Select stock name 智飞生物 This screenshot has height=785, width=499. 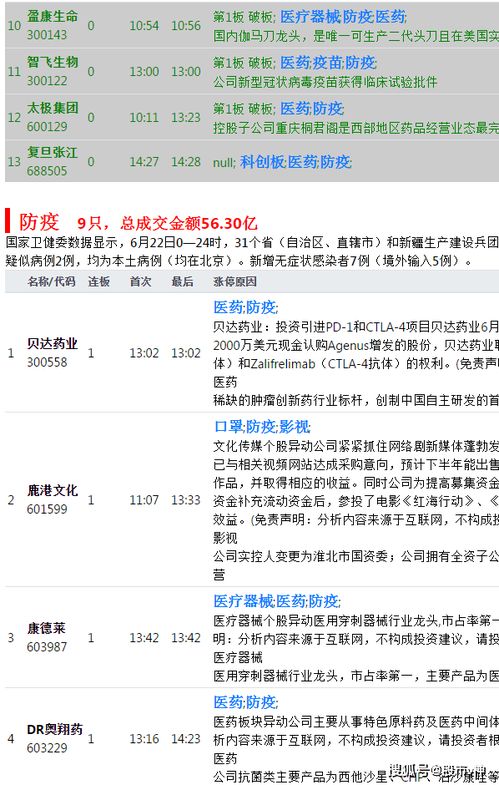tap(52, 62)
